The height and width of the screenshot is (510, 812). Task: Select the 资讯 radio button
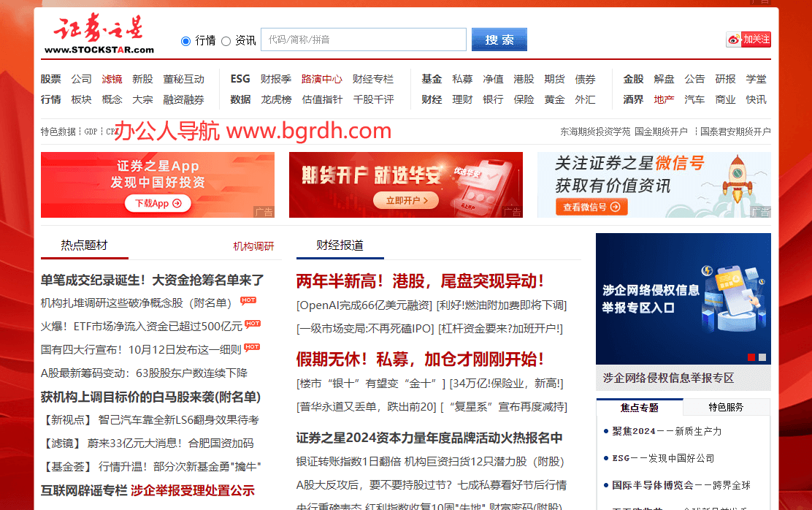click(x=226, y=41)
